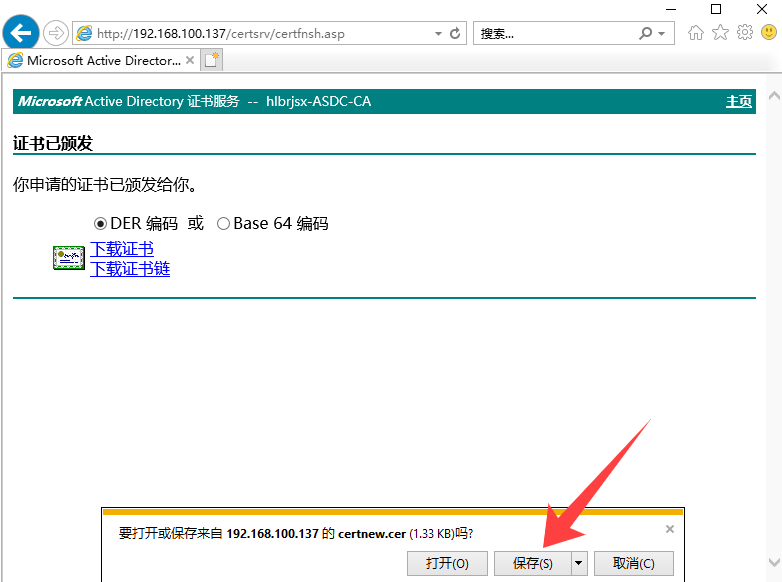Click the certificate icon beside download links
The image size is (782, 582).
pos(69,258)
